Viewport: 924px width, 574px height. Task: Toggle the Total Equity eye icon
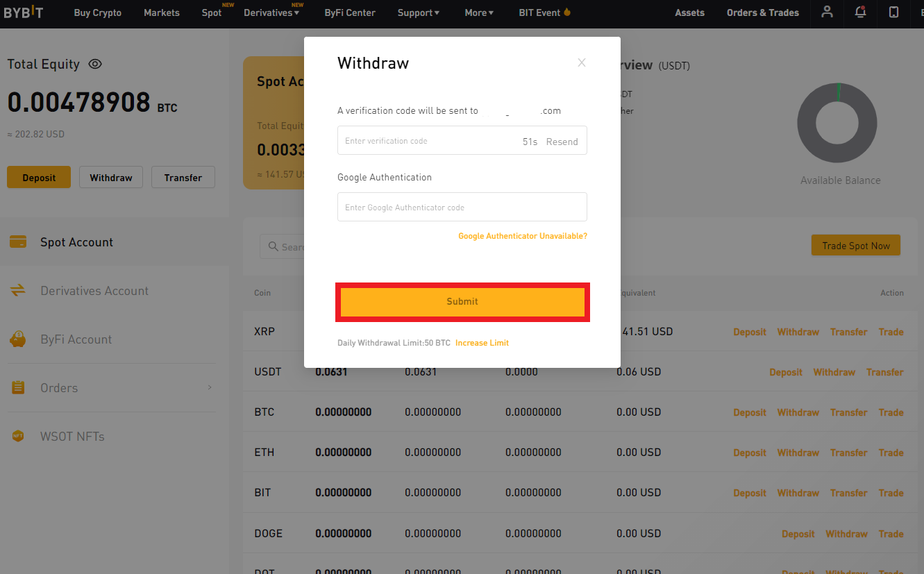point(95,64)
